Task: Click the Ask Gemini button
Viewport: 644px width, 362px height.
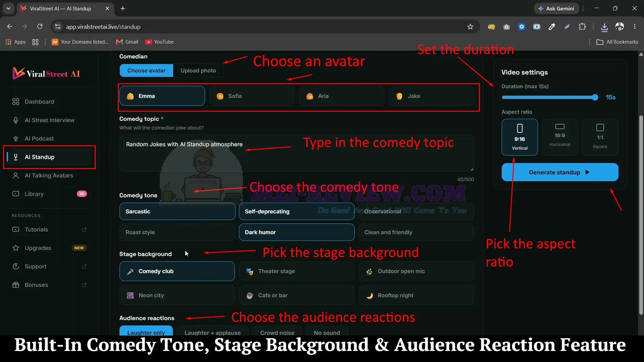Action: coord(556,8)
